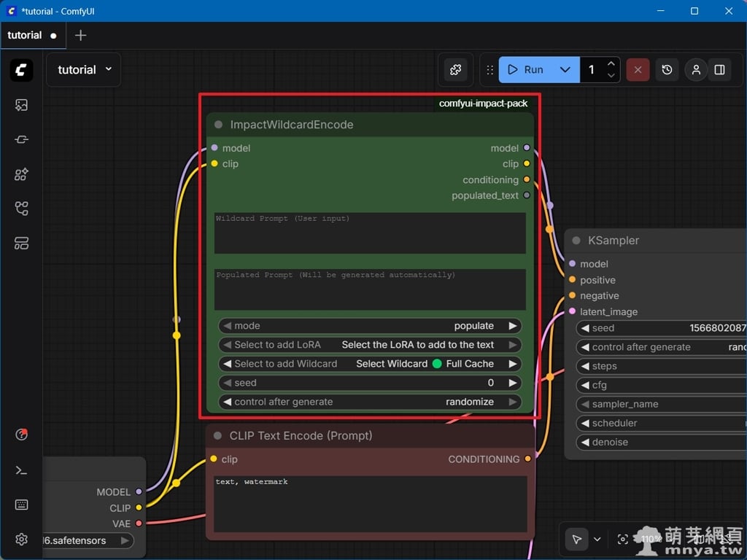Image resolution: width=747 pixels, height=560 pixels.
Task: Click the Wildcard Prompt text field
Action: coord(370,233)
